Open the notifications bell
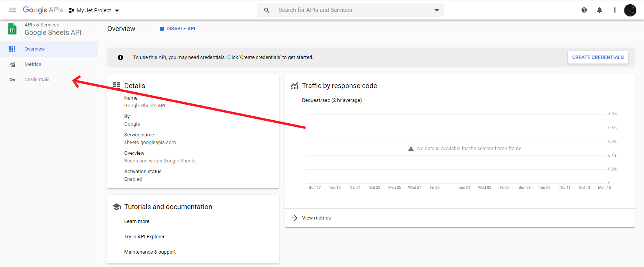Viewport: 644px width, 267px height. tap(600, 10)
